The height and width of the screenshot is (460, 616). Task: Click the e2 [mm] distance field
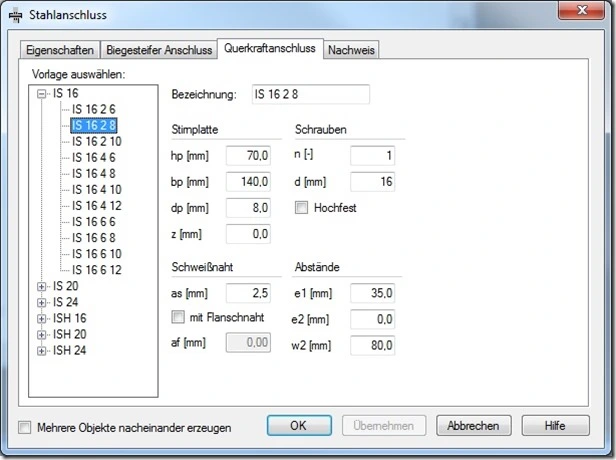372,319
